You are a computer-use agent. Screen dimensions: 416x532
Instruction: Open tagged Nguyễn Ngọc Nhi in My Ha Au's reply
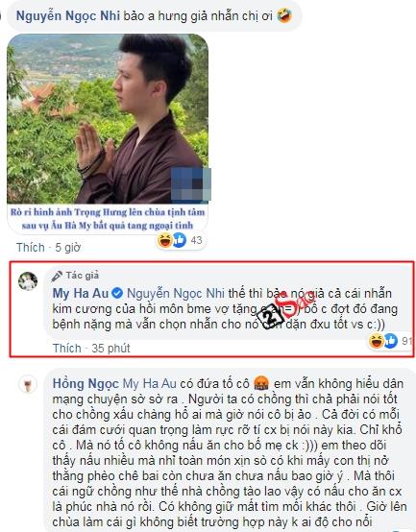tap(176, 294)
